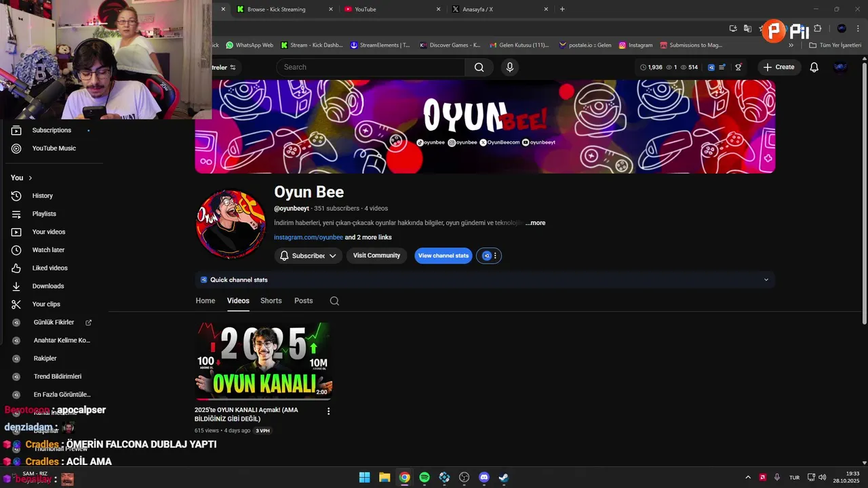Open OBS Studio from the taskbar
Image resolution: width=868 pixels, height=488 pixels.
pyautogui.click(x=464, y=477)
